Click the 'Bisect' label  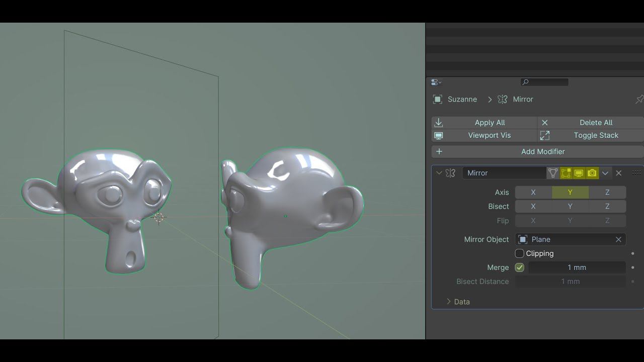[499, 207]
